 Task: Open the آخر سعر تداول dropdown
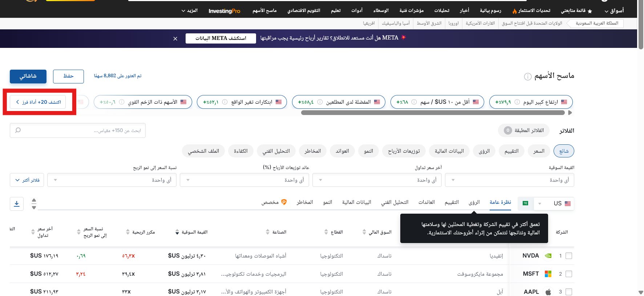point(377,180)
